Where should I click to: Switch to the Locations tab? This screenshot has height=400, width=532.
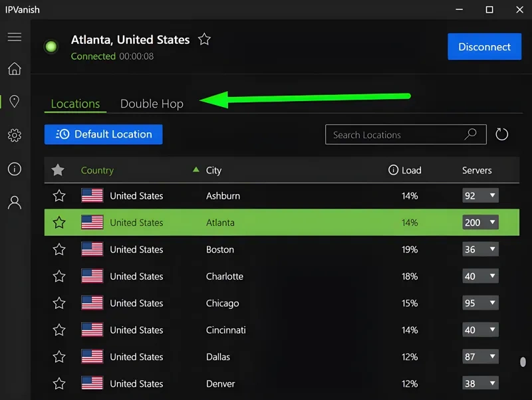click(x=75, y=104)
